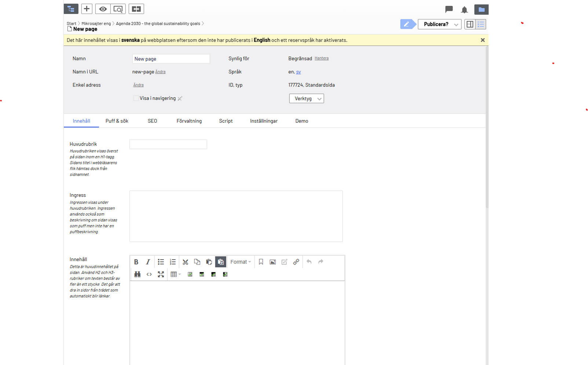Viewport: 588px width, 365px height.
Task: Insert a bulleted list in editor
Action: click(x=161, y=262)
